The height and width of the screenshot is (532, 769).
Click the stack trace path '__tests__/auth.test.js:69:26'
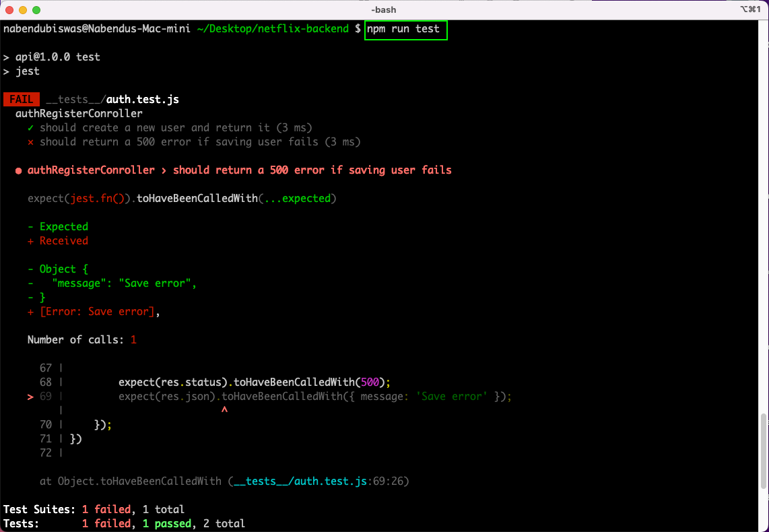[x=319, y=481]
